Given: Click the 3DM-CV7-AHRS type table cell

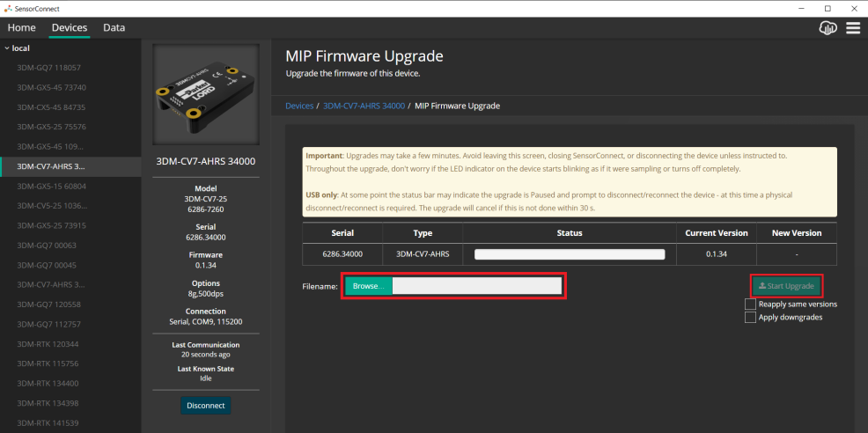Looking at the screenshot, I should [423, 254].
